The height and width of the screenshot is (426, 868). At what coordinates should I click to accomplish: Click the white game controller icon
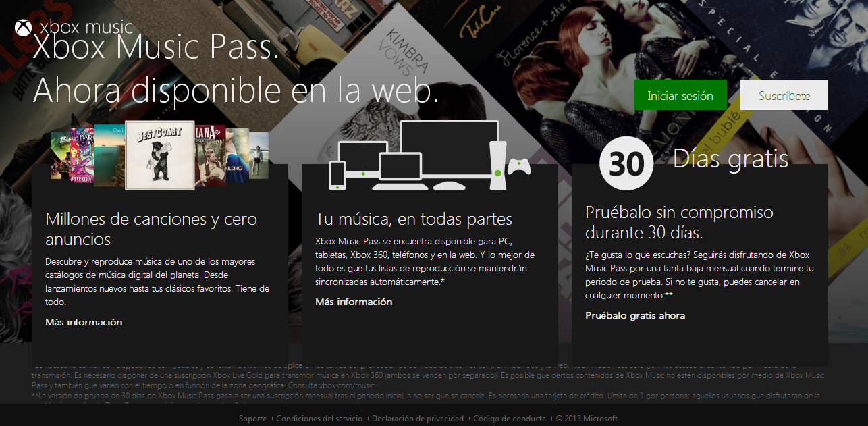pyautogui.click(x=519, y=166)
